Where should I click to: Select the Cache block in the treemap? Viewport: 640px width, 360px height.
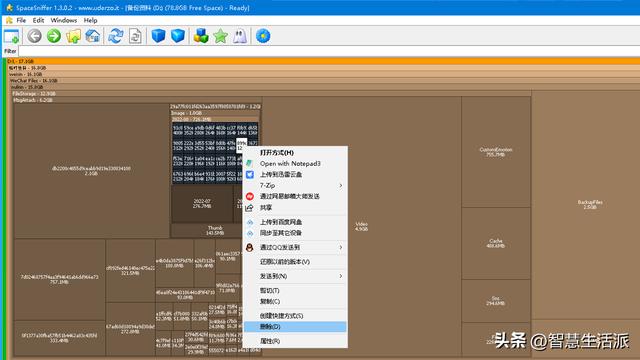pyautogui.click(x=496, y=243)
